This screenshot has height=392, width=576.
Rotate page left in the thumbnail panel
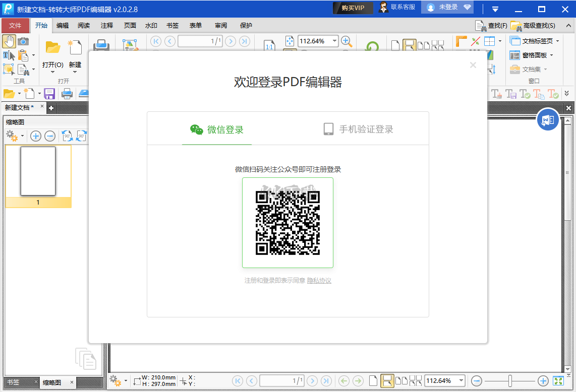[67, 136]
